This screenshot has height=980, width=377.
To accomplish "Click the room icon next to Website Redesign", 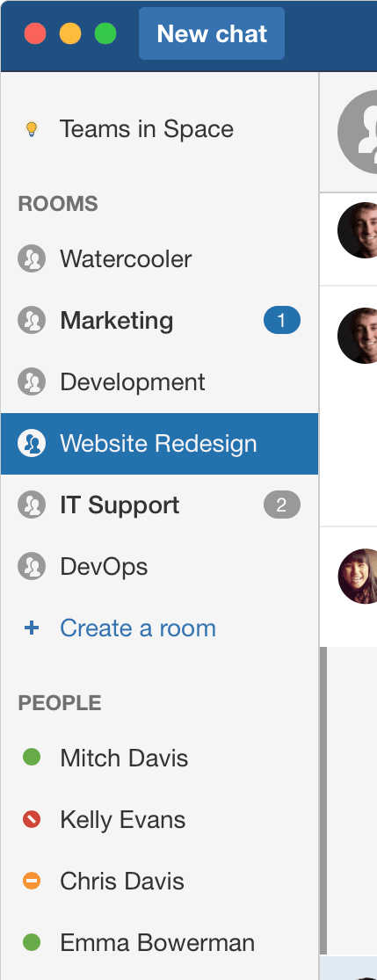I will tap(32, 444).
